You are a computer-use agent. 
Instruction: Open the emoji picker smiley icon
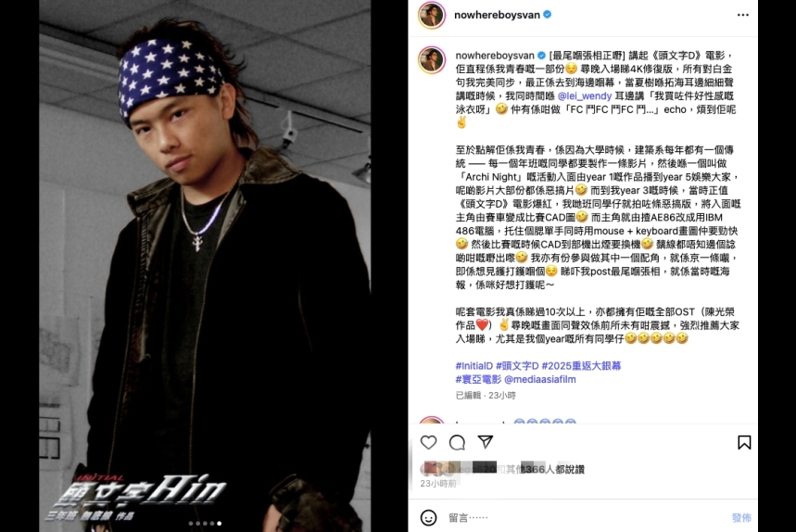[428, 517]
